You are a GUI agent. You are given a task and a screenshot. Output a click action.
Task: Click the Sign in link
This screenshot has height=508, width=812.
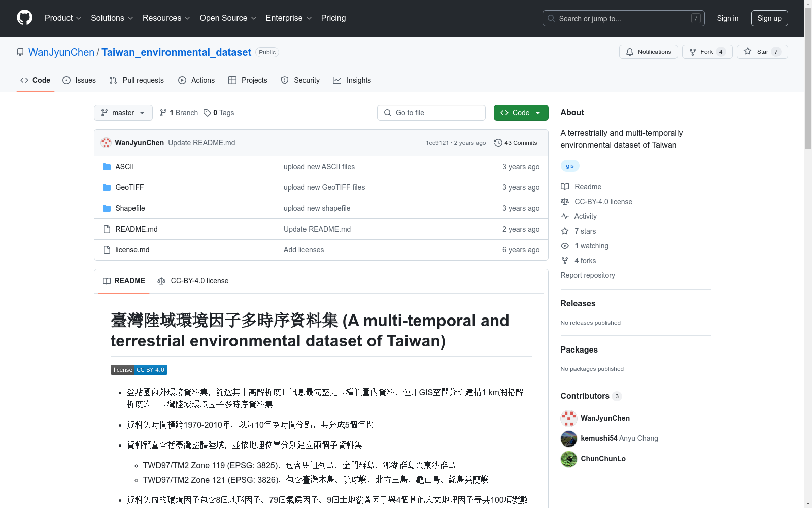728,18
